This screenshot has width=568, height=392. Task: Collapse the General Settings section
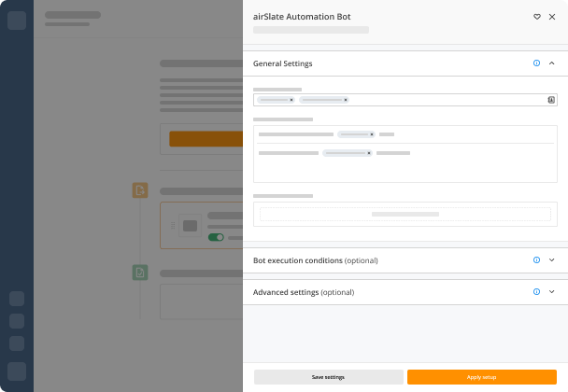tap(552, 63)
